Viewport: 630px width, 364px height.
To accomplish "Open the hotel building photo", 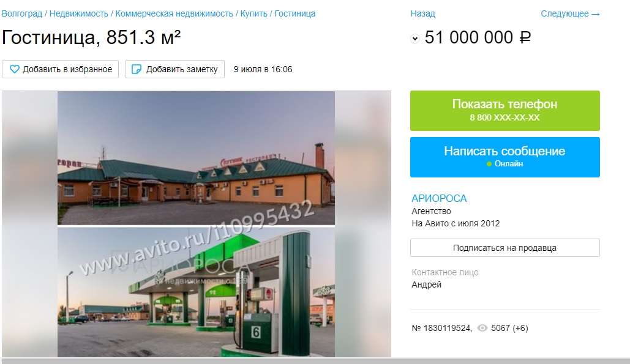I will pyautogui.click(x=196, y=158).
